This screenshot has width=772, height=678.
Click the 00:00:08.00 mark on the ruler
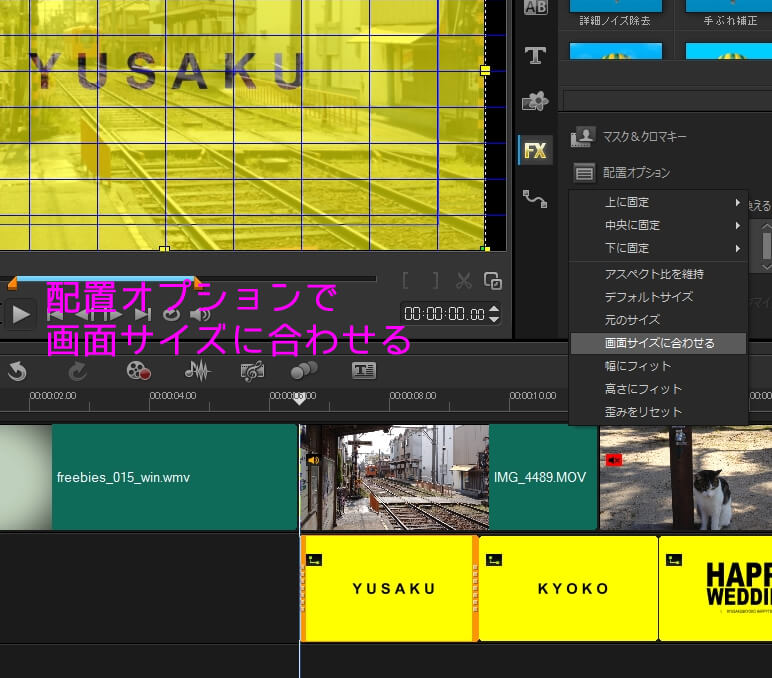(413, 395)
